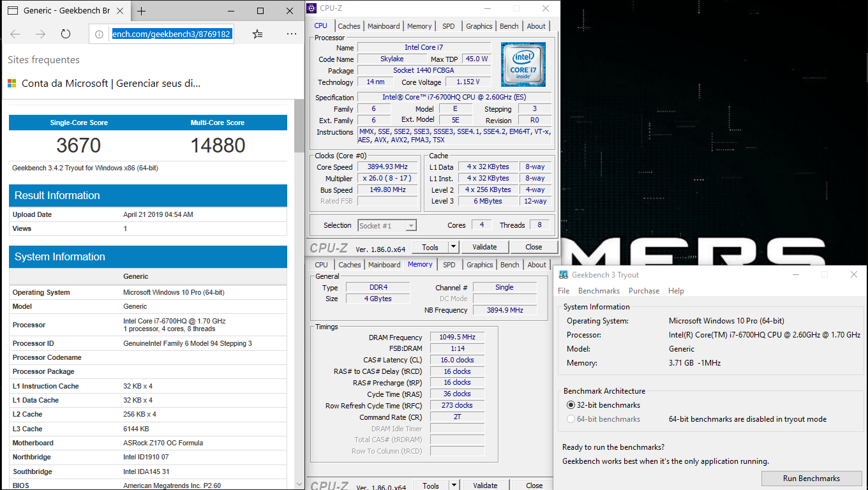This screenshot has height=490, width=868.
Task: Switch to Mainboard tab in upper CPU-Z
Action: 384,26
